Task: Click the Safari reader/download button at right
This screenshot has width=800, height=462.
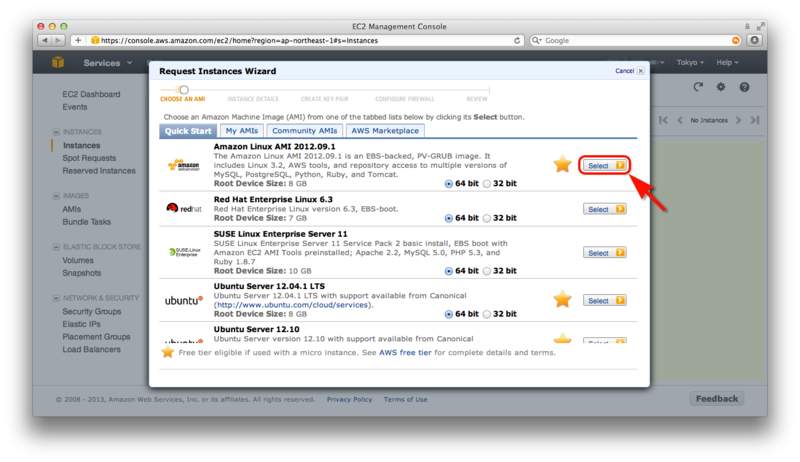Action: click(755, 40)
